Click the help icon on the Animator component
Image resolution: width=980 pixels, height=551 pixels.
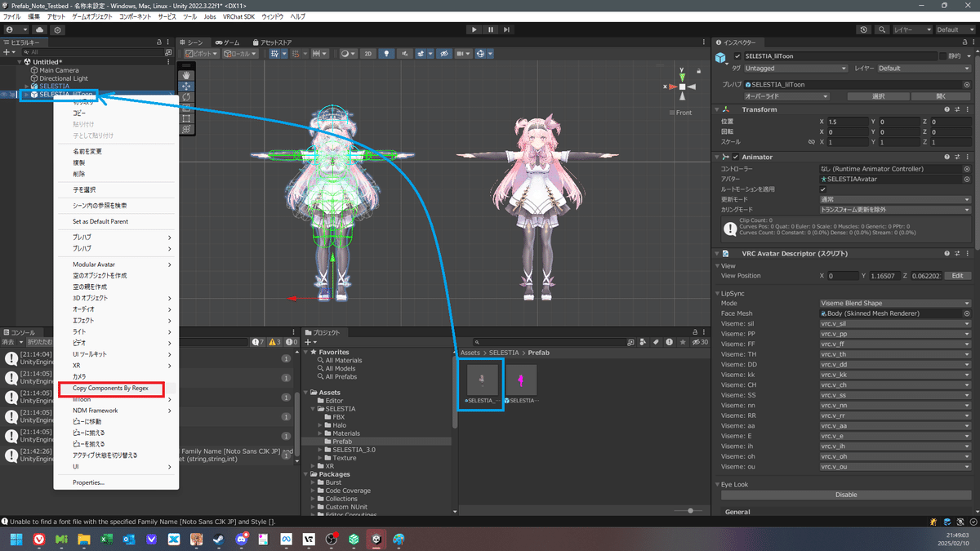point(947,157)
